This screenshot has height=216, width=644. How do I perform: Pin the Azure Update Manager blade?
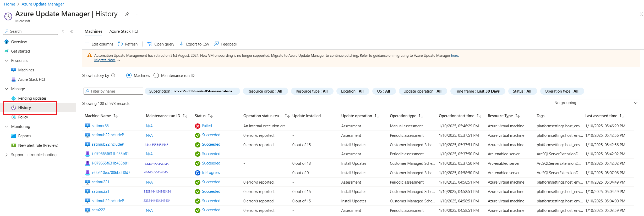127,14
